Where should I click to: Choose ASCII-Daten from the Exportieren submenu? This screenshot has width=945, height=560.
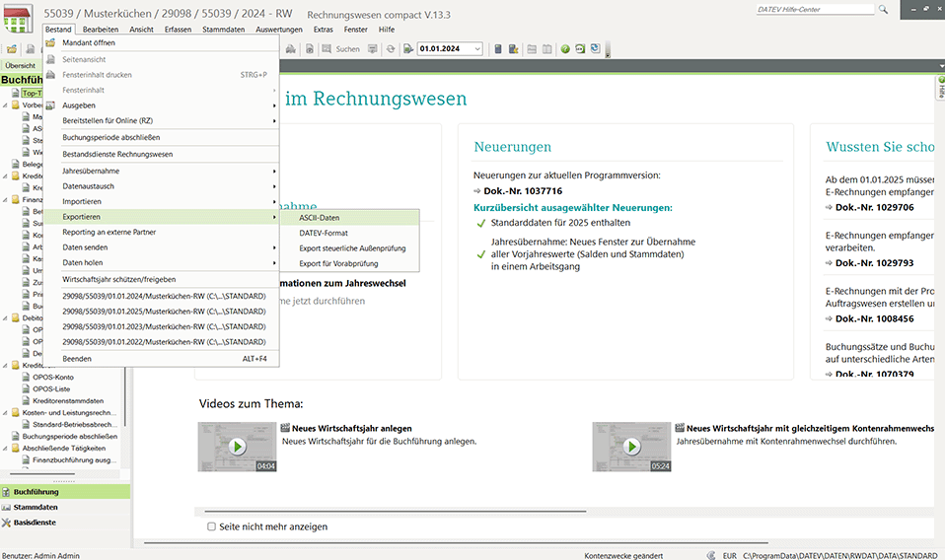coord(349,217)
